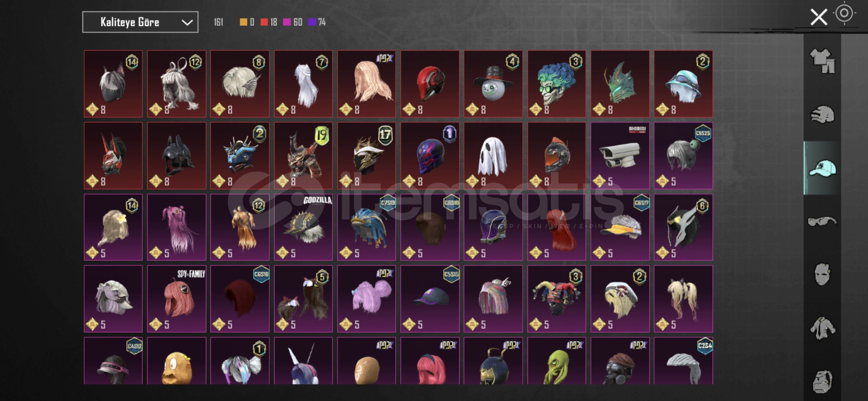Screen dimensions: 868x401
Task: Select the Skibidi security camera head
Action: [x=620, y=156]
